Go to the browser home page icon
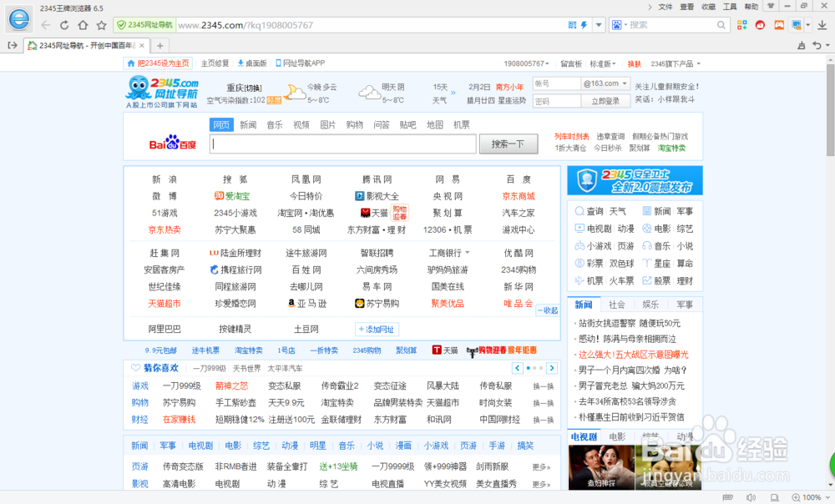The width and height of the screenshot is (835, 504). point(83,25)
